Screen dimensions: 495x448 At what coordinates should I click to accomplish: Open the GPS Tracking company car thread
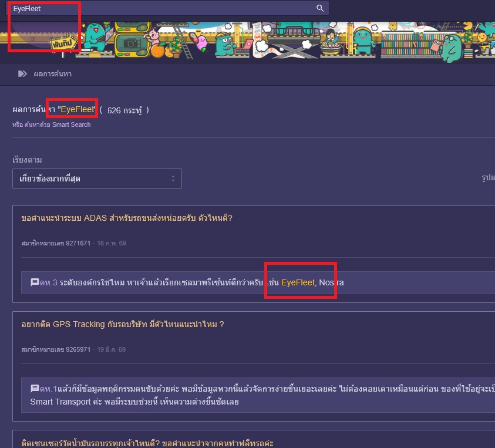[x=123, y=324]
